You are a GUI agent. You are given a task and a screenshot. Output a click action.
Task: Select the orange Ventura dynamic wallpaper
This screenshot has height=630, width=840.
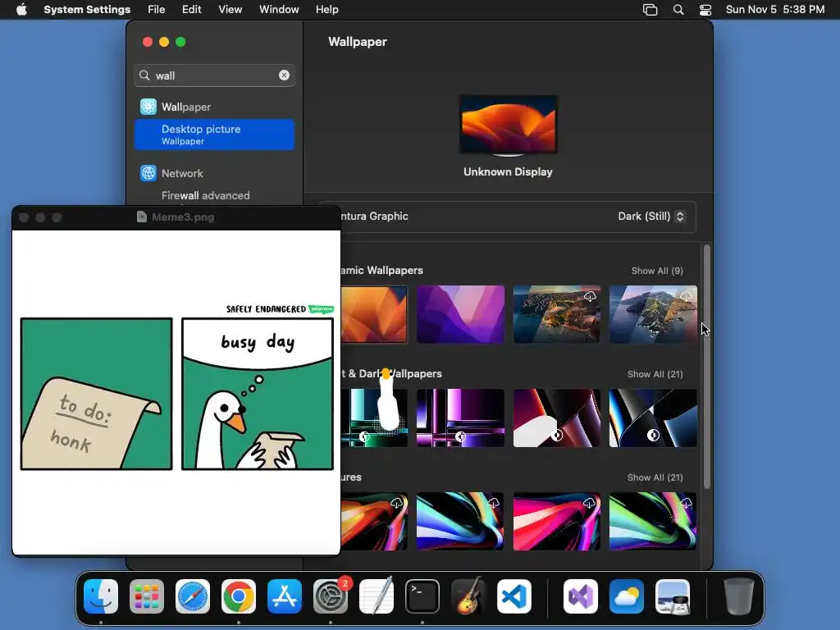click(374, 314)
